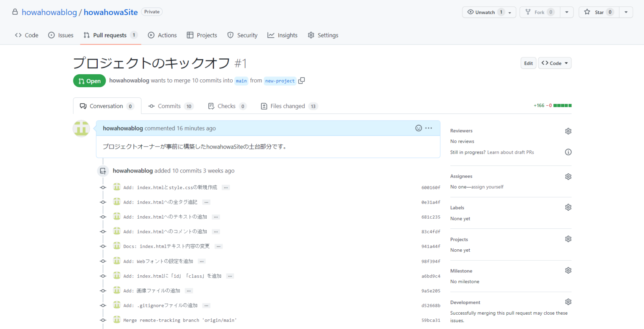Screen dimensions: 644x329
Task: Star the repository
Action: click(x=599, y=12)
